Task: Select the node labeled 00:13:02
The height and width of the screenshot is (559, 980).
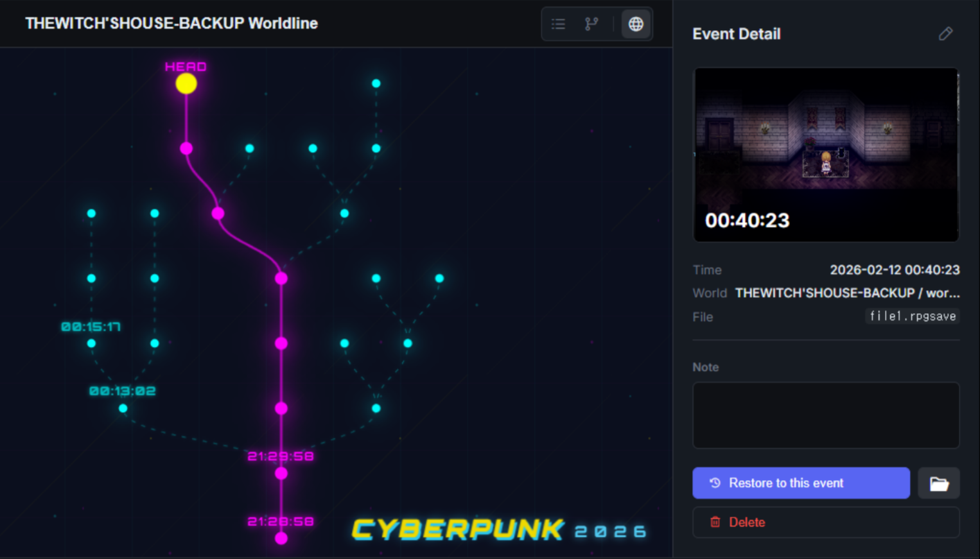Action: tap(122, 408)
